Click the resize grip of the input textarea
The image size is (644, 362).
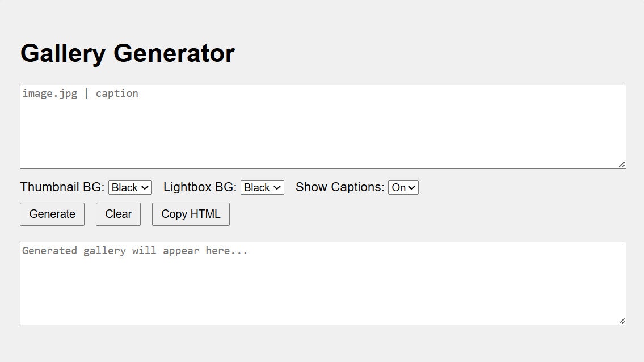click(622, 165)
